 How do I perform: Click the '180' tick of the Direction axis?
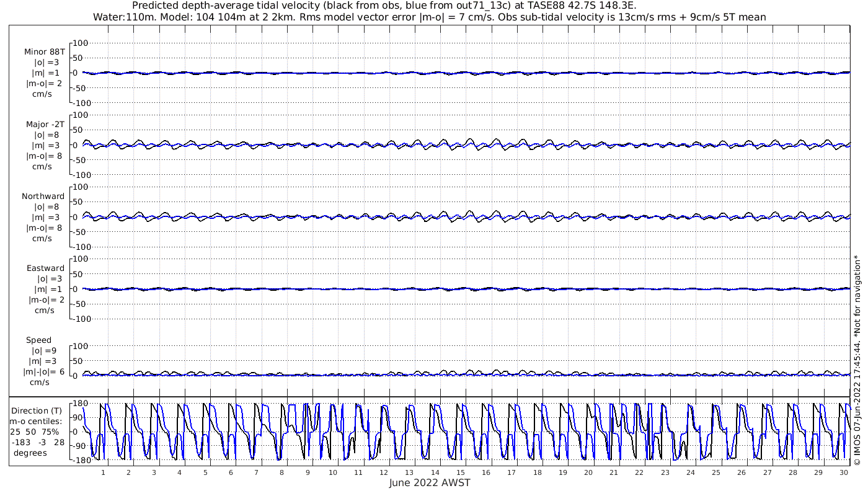pos(79,404)
